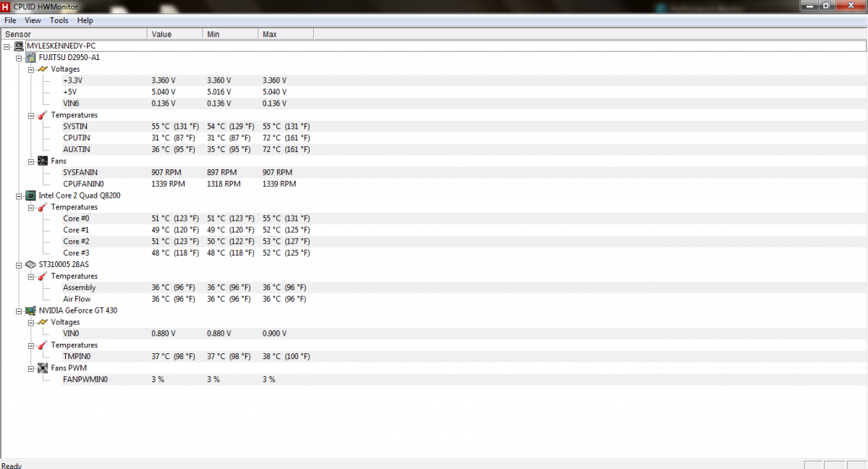
Task: Click the Max column header
Action: pos(286,34)
